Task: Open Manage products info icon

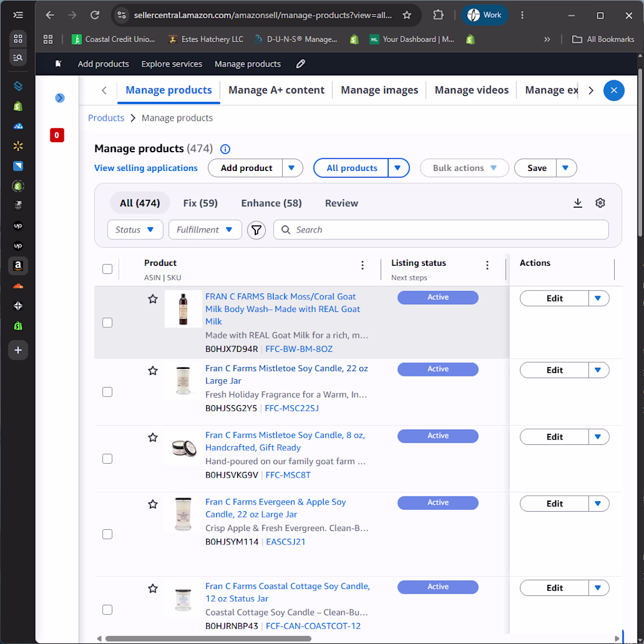Action: click(x=225, y=149)
